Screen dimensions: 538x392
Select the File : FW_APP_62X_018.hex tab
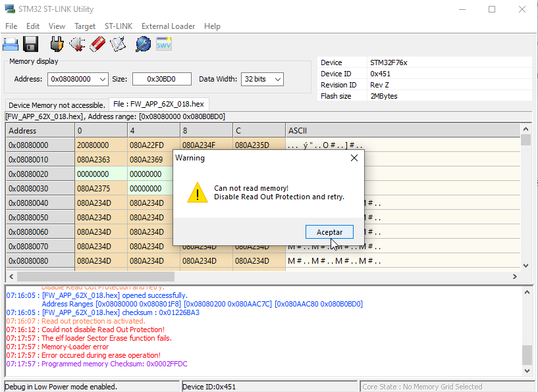[x=159, y=104]
